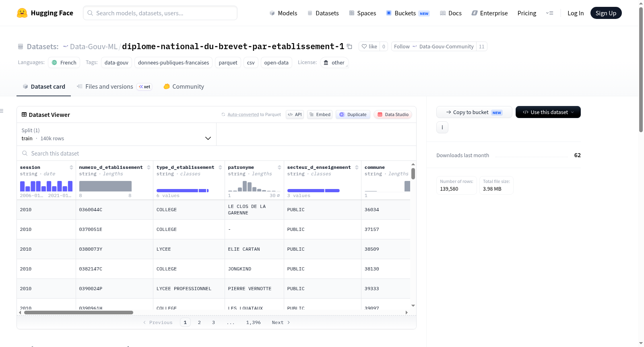Click the table vertical scroll up arrow
The height and width of the screenshot is (347, 644).
pos(413,164)
